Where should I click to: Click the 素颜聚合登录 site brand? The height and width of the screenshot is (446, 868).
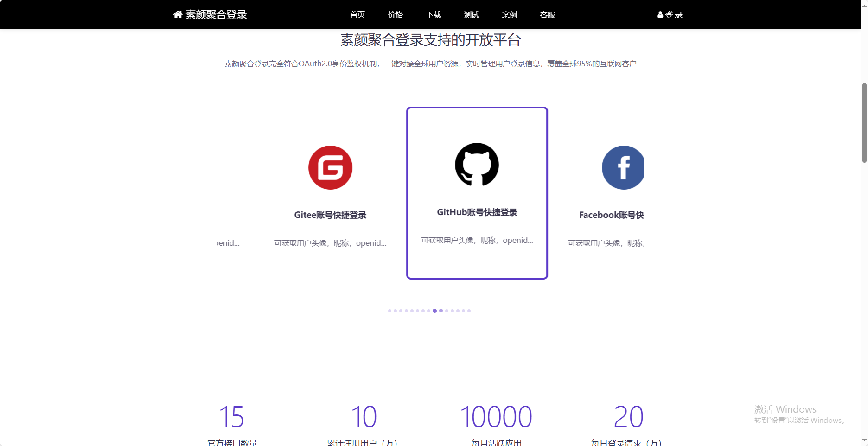[216, 14]
